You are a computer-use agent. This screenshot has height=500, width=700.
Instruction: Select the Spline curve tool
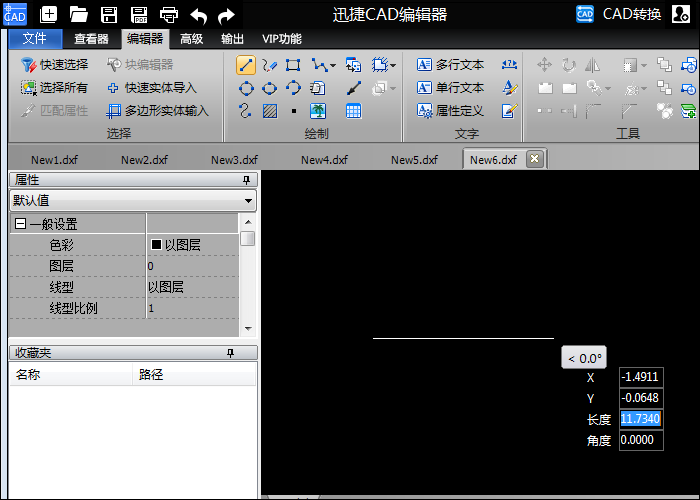point(245,111)
